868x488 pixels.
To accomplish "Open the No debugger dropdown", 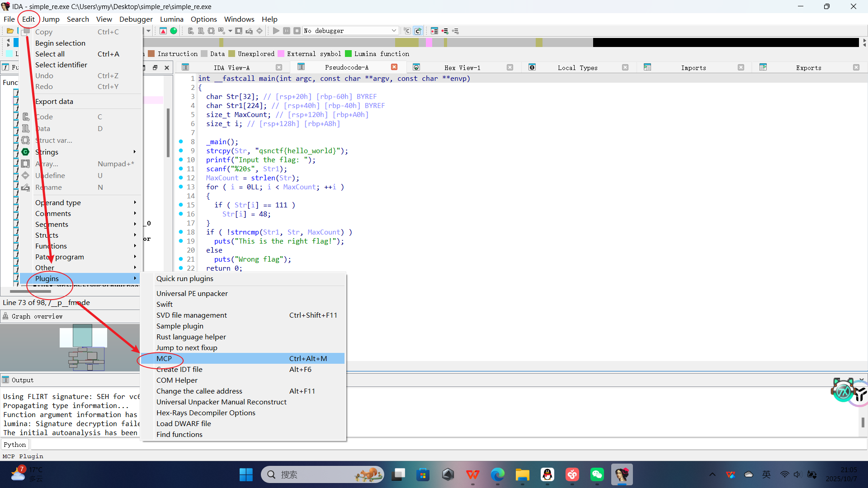I will (393, 31).
